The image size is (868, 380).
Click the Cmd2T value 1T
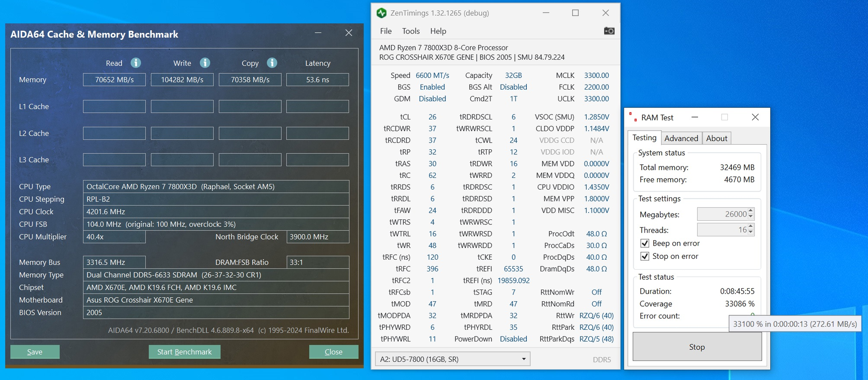coord(514,99)
